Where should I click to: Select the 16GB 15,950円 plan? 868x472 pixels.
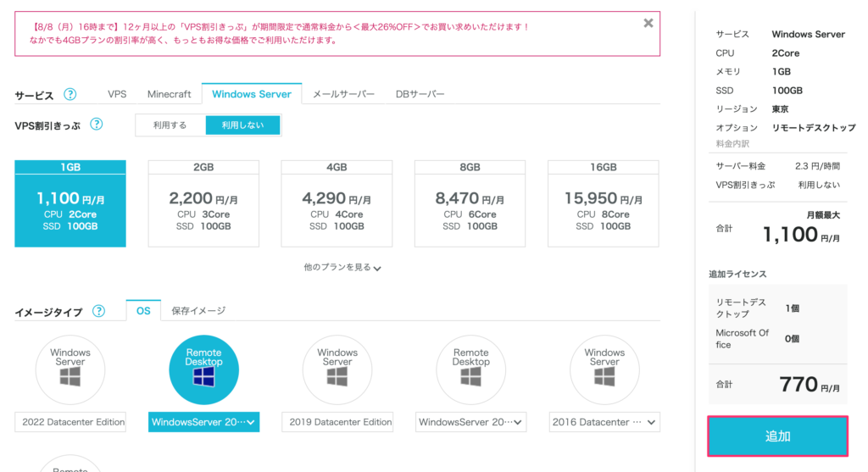(604, 203)
